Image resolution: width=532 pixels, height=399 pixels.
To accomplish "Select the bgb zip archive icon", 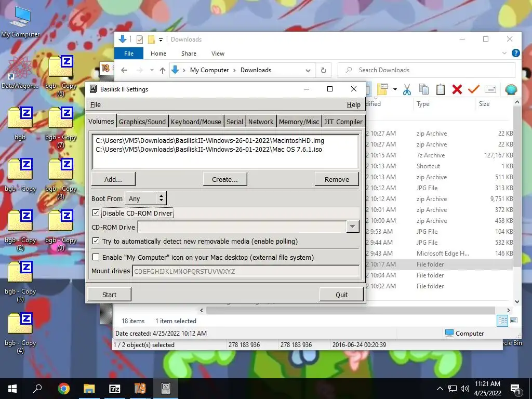I will pos(20,124).
